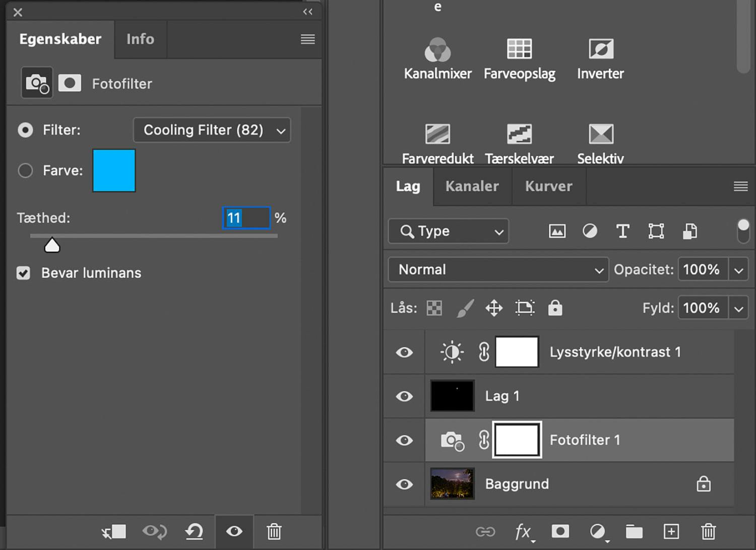Open the Opacitet percentage dropdown arrow

(738, 270)
